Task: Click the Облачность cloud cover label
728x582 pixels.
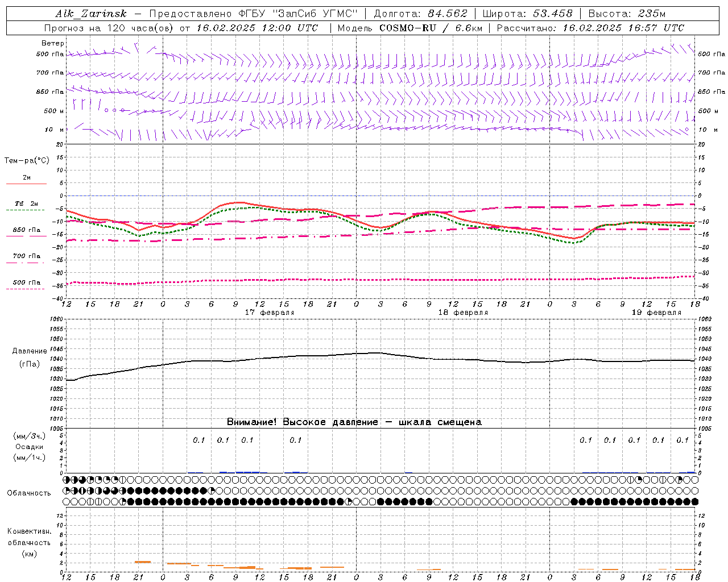Action: click(29, 493)
